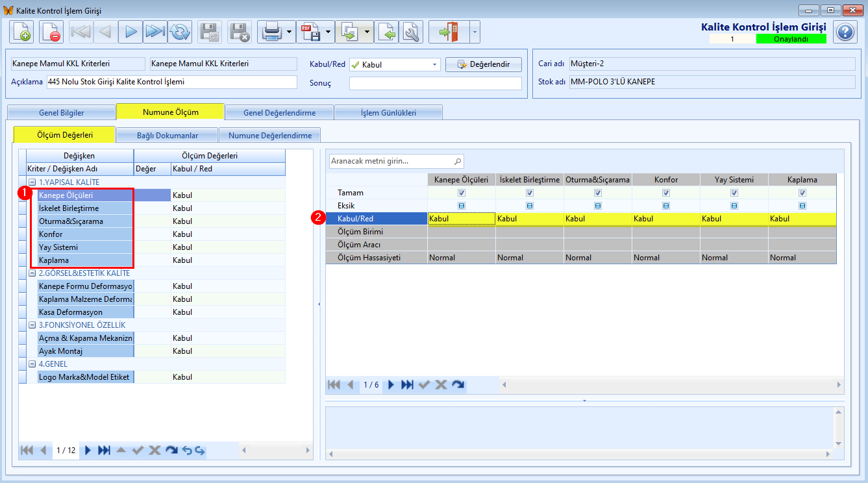The height and width of the screenshot is (483, 868).
Task: Toggle Eksik checkbox under Konfor column
Action: [x=666, y=206]
